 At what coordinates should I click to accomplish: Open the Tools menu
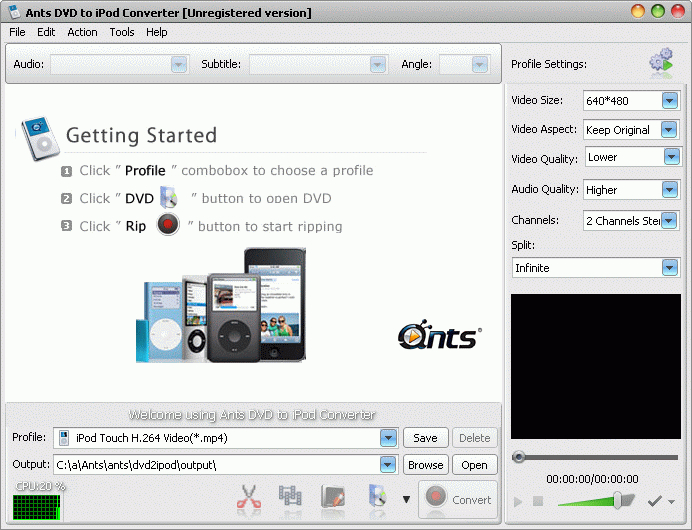(x=122, y=32)
